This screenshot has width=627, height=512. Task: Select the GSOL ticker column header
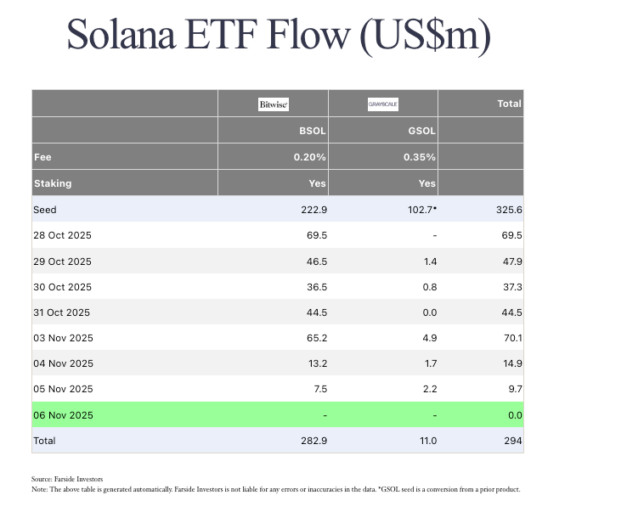[x=422, y=130]
